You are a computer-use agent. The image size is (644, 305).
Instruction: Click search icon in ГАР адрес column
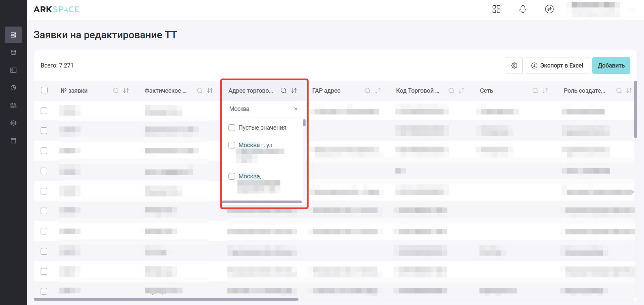[367, 91]
